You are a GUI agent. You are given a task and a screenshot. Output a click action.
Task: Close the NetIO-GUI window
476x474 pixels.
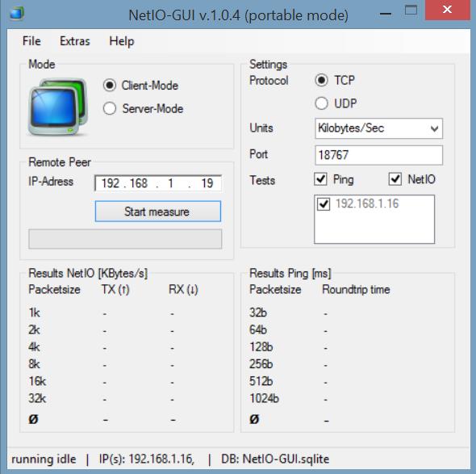pos(448,10)
